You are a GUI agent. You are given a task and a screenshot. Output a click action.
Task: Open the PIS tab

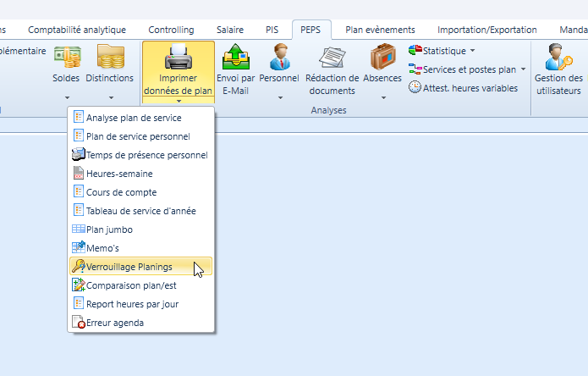click(272, 30)
